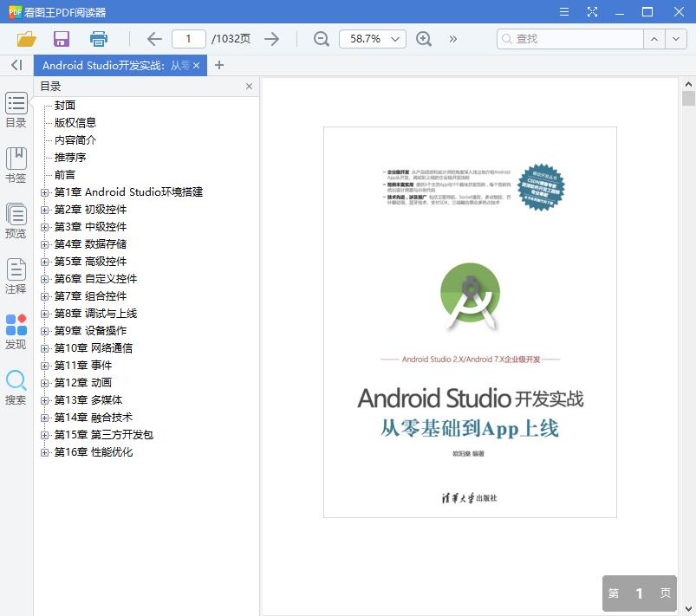Click the 查找 search input box
The width and height of the screenshot is (696, 616).
(570, 39)
